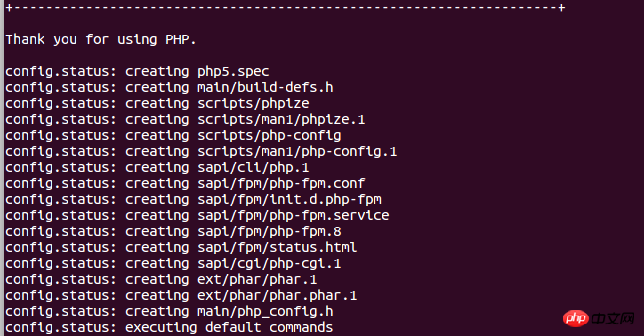The image size is (644, 336).
Task: Click the scripts/phpize output line
Action: [x=157, y=103]
